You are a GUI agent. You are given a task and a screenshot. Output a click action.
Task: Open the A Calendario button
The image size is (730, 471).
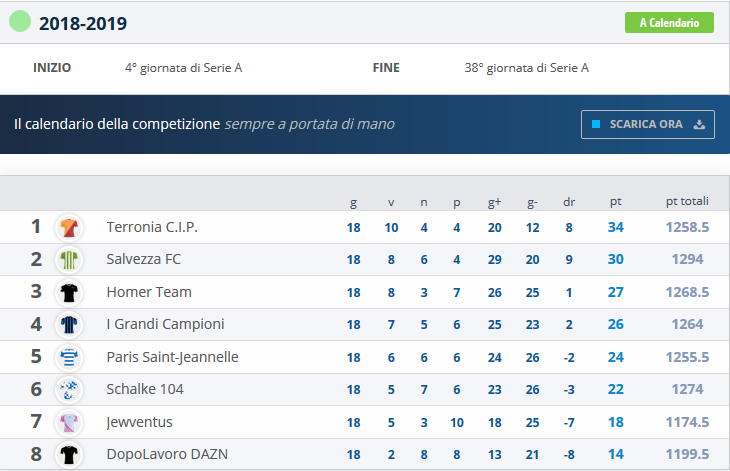click(669, 23)
